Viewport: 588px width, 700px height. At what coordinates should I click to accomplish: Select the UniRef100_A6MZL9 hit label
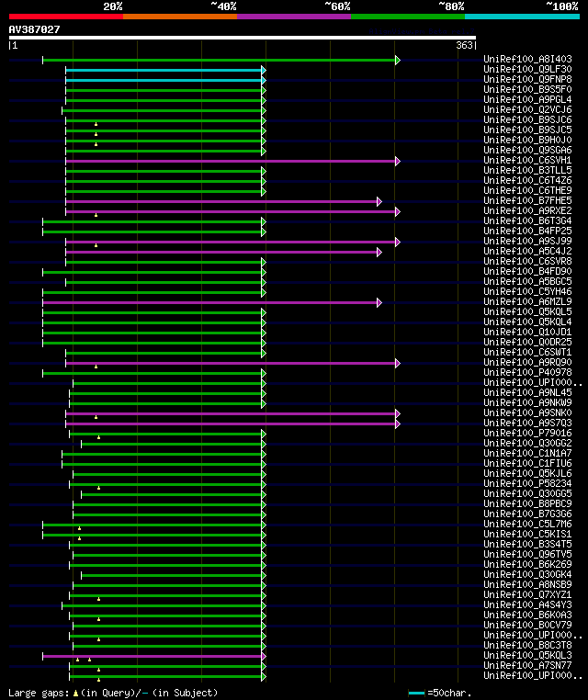click(x=527, y=301)
